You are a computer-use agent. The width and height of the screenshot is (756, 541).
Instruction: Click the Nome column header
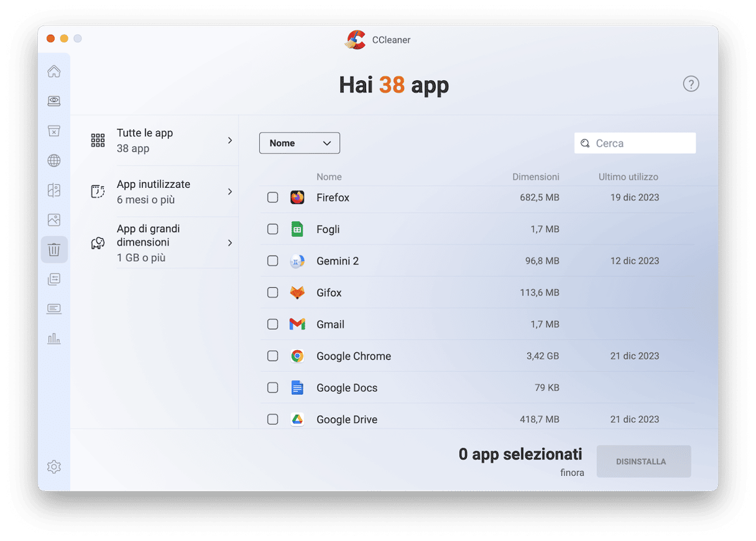point(329,177)
